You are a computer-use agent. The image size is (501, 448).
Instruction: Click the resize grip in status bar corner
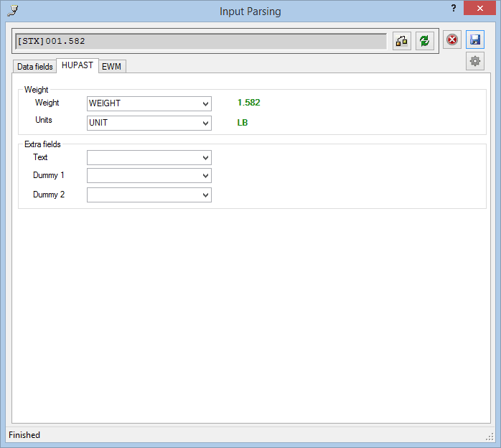pyautogui.click(x=490, y=436)
